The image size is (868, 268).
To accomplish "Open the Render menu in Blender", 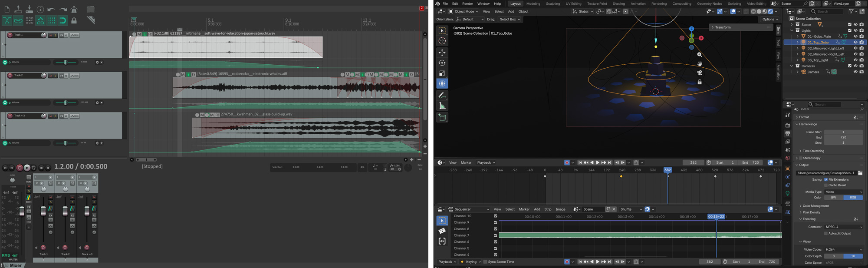I will [x=467, y=4].
